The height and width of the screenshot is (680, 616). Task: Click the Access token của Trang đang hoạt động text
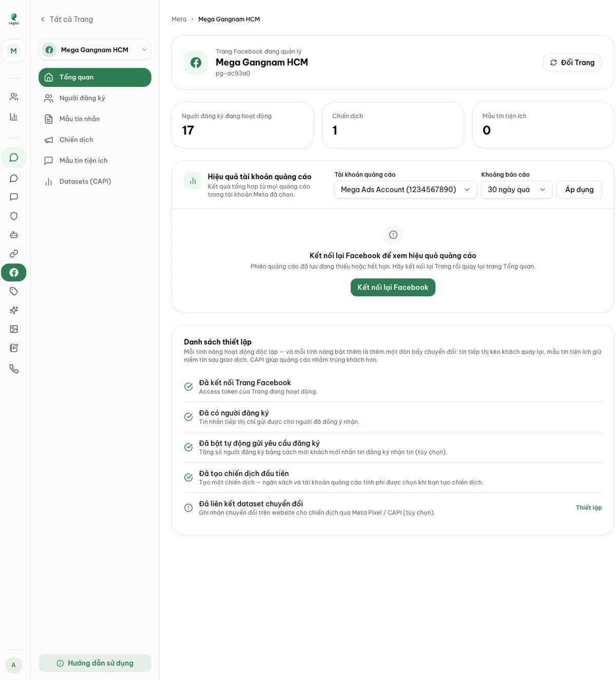258,392
